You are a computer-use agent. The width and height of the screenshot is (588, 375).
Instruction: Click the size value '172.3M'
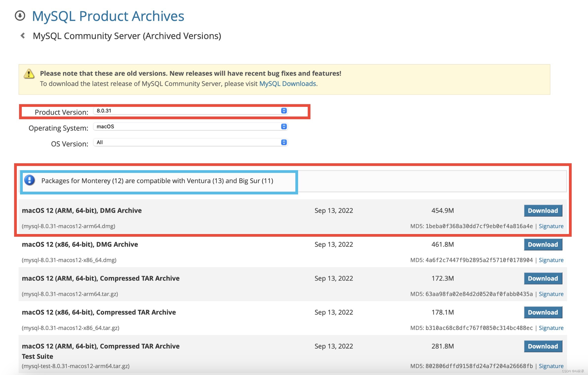point(443,278)
